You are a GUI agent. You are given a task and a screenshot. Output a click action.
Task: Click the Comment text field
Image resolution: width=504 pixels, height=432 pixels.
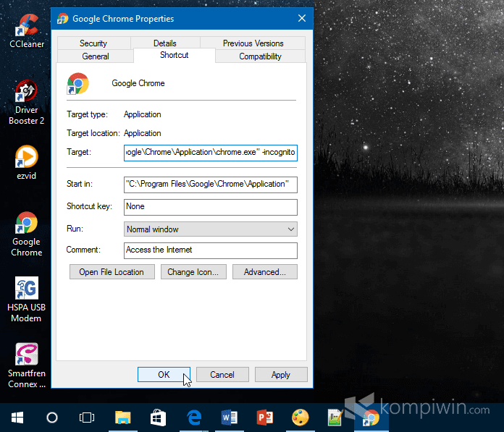211,250
